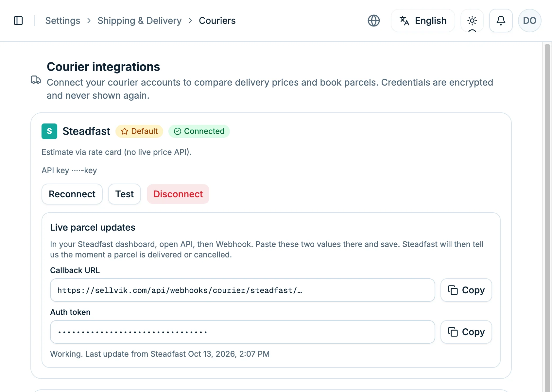The width and height of the screenshot is (552, 392).
Task: Test the Steadfast connection
Action: [125, 194]
